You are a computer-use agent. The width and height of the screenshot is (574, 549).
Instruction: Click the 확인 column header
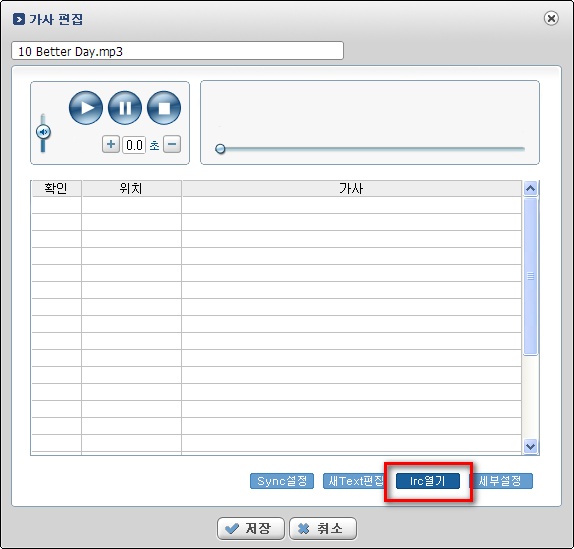tap(56, 188)
